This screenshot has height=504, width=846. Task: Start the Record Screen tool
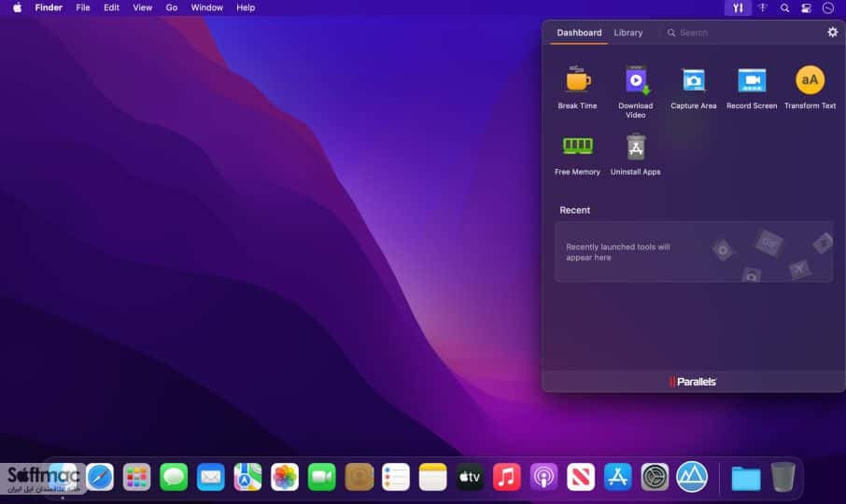(x=752, y=88)
